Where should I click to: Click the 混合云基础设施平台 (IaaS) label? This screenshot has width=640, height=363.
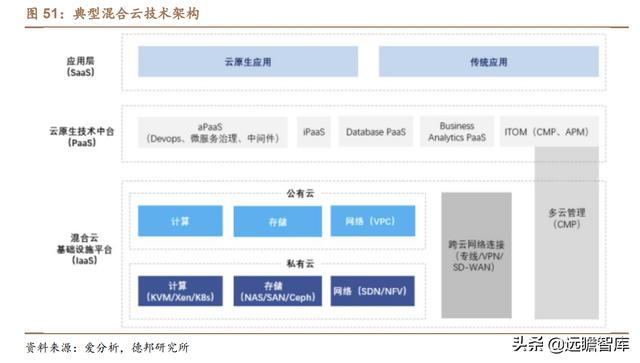click(x=84, y=249)
